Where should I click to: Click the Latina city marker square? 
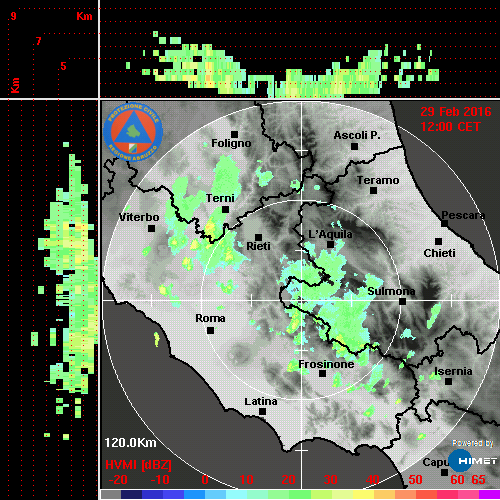[x=262, y=411]
